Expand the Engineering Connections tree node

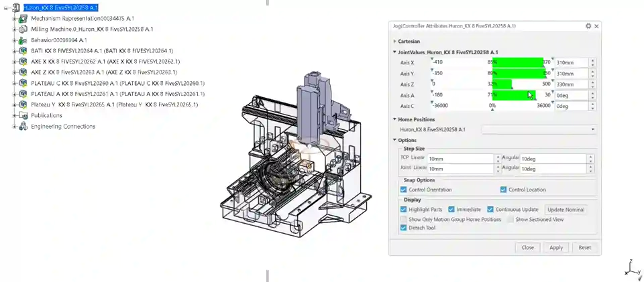[14, 126]
